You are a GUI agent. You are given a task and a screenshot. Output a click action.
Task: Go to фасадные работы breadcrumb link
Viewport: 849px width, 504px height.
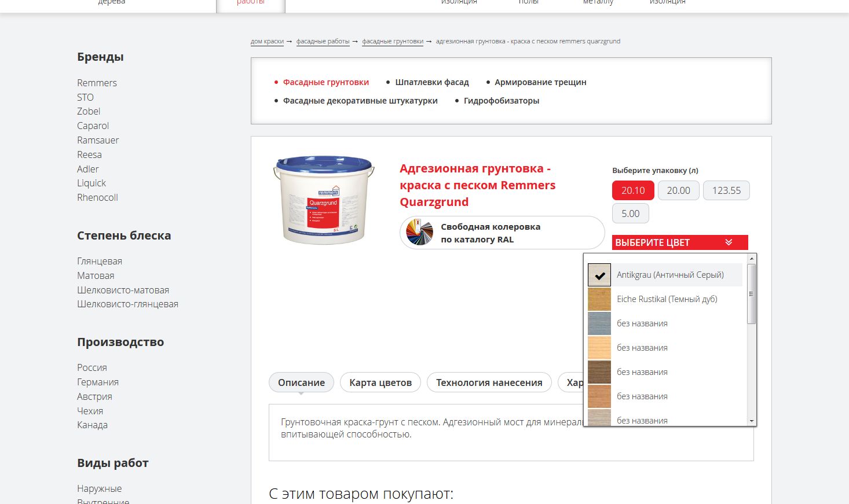323,42
